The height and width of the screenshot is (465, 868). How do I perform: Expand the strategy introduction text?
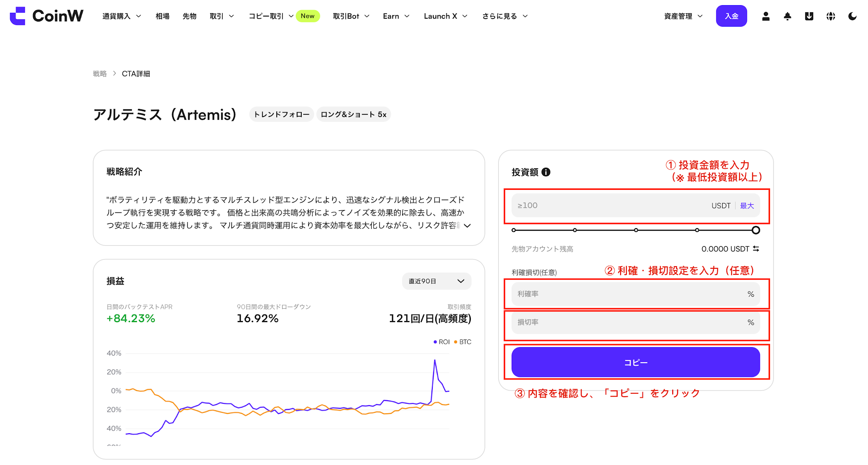(x=467, y=226)
